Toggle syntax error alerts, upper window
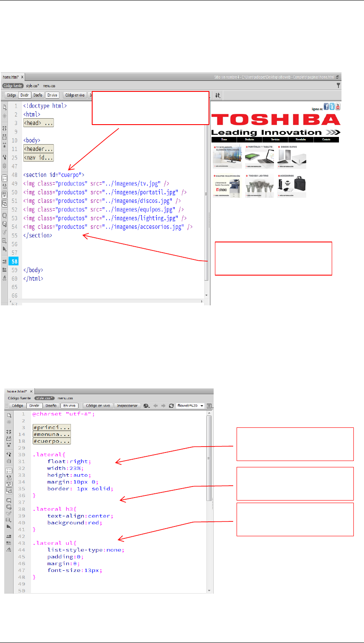 (x=5, y=203)
